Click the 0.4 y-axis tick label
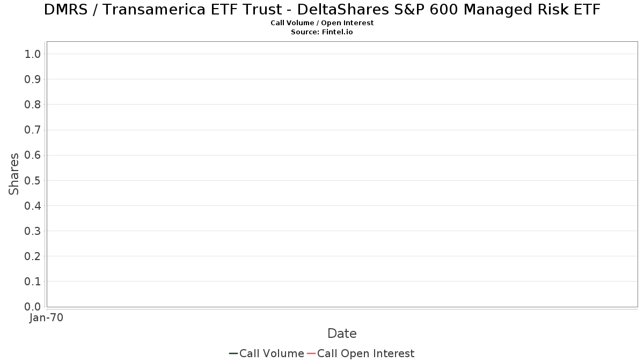 pos(33,206)
